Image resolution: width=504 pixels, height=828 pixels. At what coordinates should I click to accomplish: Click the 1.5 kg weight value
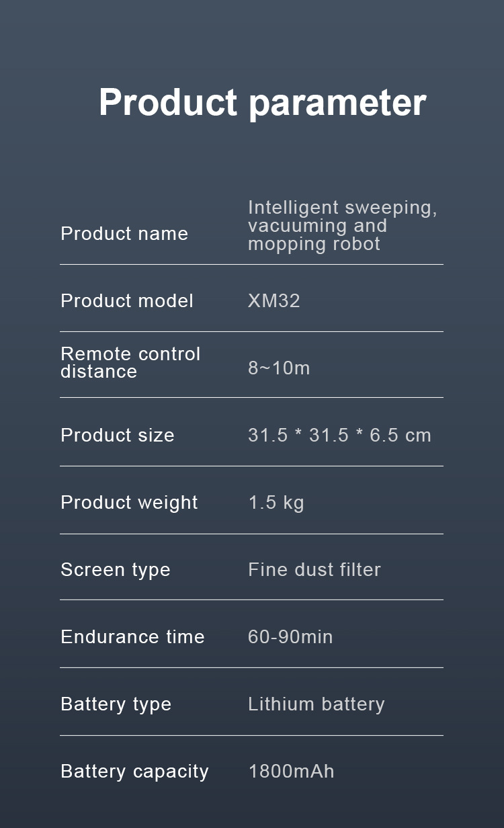point(276,503)
